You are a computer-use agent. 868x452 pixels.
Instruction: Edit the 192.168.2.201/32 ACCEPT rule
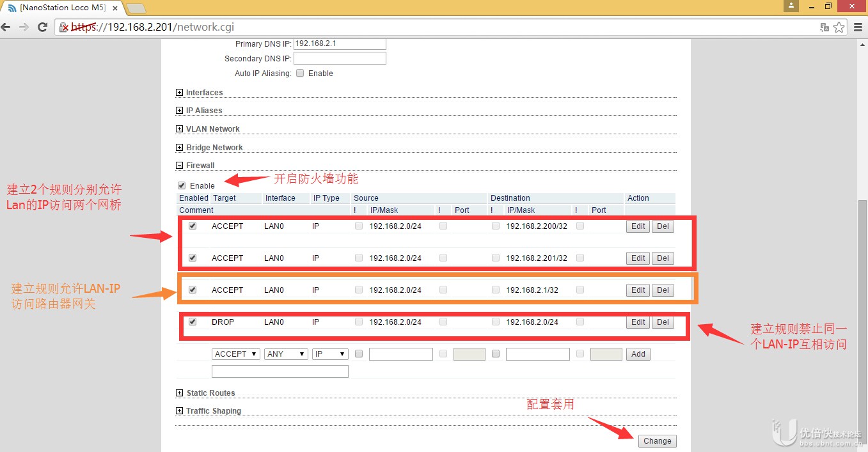point(638,258)
